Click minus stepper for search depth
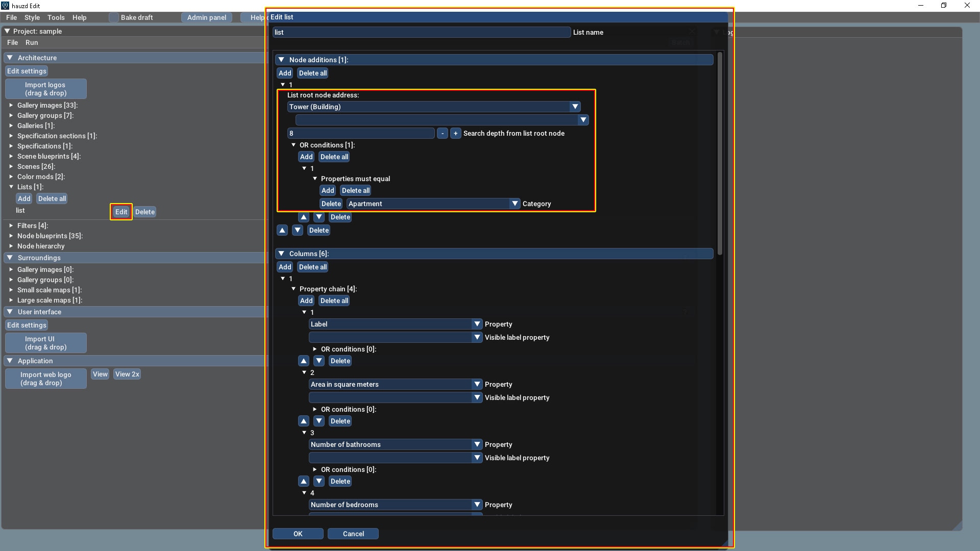The image size is (980, 551). [443, 133]
